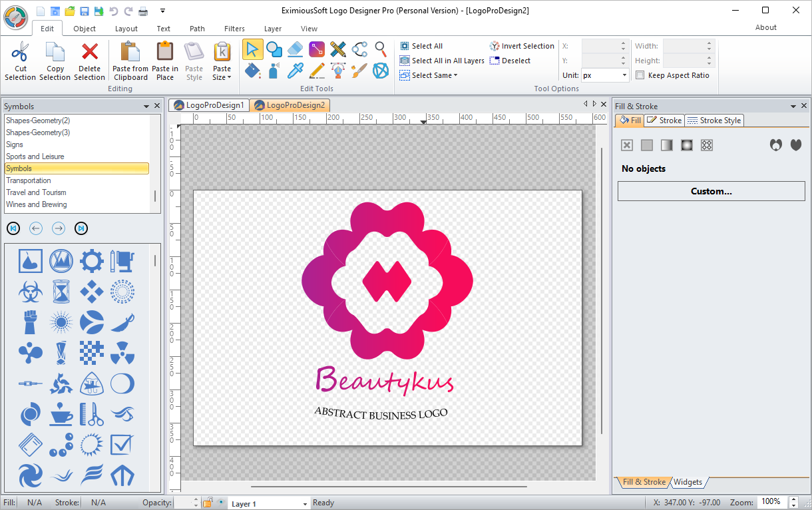Viewport: 812px width, 510px height.
Task: Enable Keep Aspect Ratio
Action: [640, 75]
